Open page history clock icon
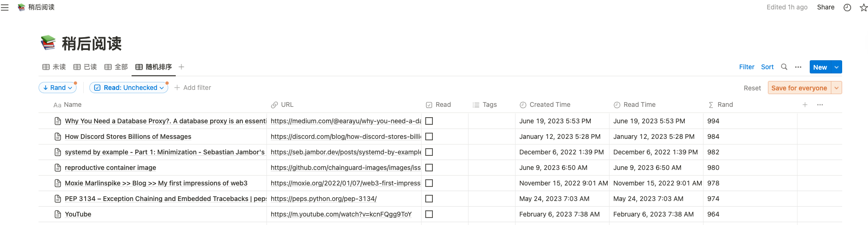This screenshot has height=225, width=868. point(847,8)
